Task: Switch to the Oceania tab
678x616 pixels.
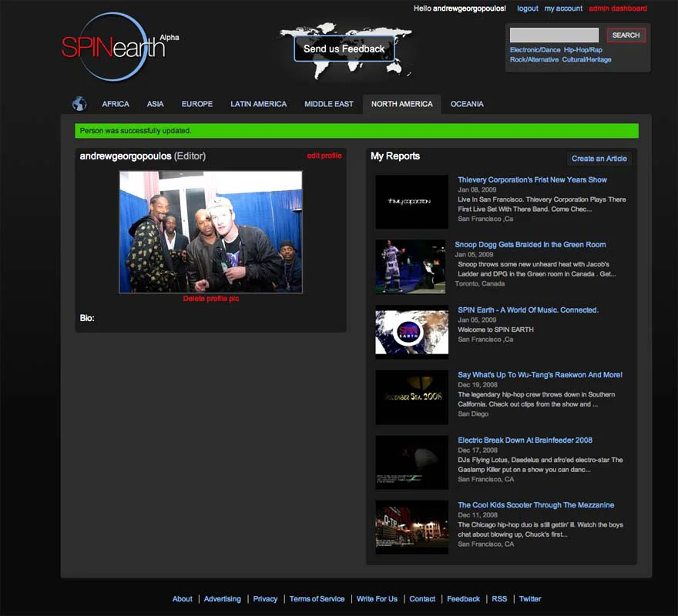Action: (x=467, y=104)
